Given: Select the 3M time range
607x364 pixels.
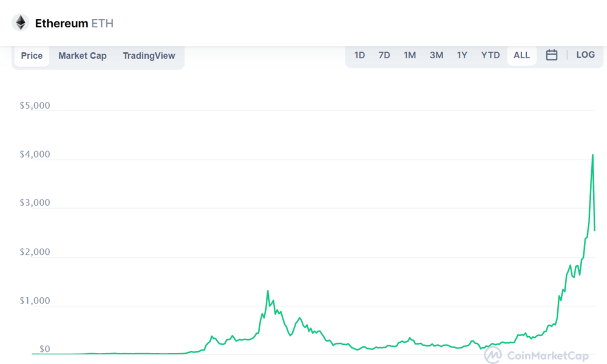Looking at the screenshot, I should click(436, 55).
